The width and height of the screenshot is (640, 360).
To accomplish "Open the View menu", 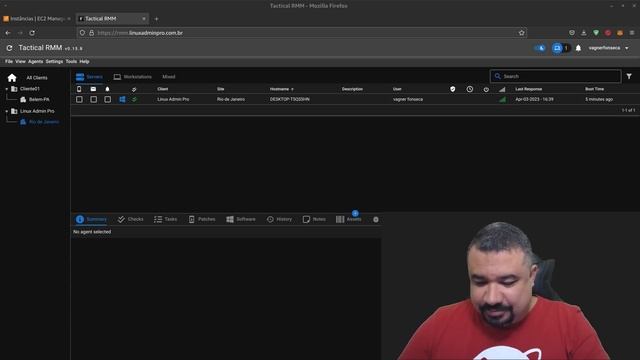I will point(20,62).
